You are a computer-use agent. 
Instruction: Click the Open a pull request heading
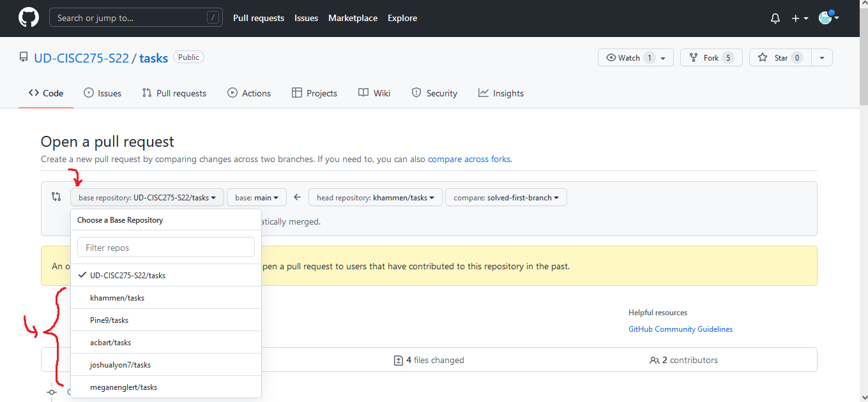(x=107, y=142)
